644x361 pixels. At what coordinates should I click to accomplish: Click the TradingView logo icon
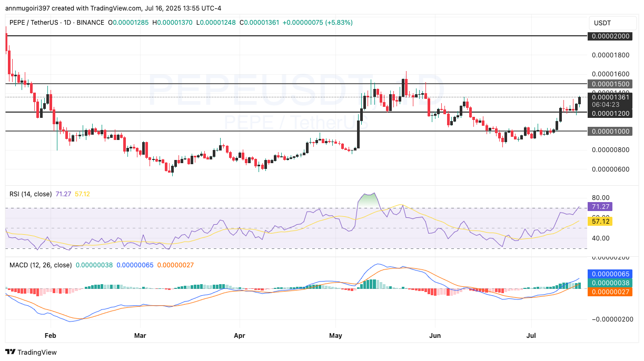coord(9,352)
